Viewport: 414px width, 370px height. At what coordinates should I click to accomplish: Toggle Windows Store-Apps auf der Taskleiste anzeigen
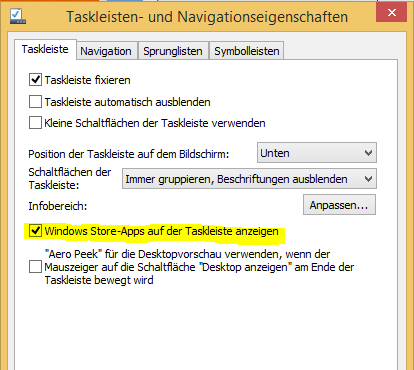(35, 231)
